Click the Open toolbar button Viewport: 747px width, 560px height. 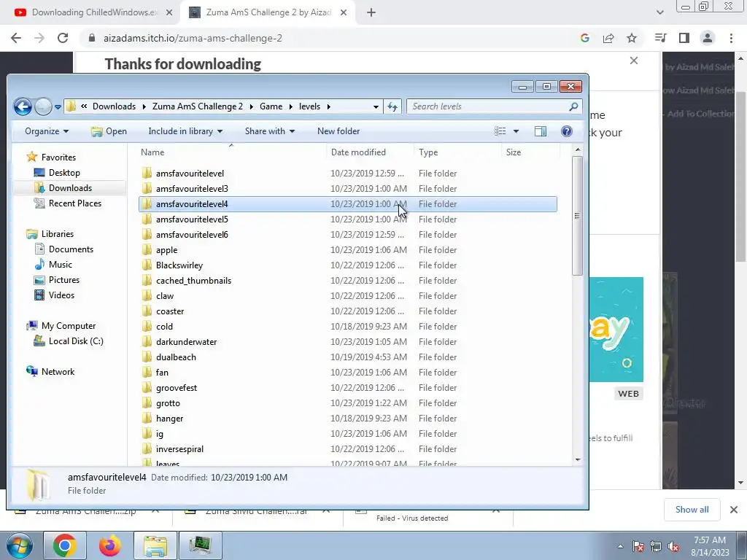[109, 131]
